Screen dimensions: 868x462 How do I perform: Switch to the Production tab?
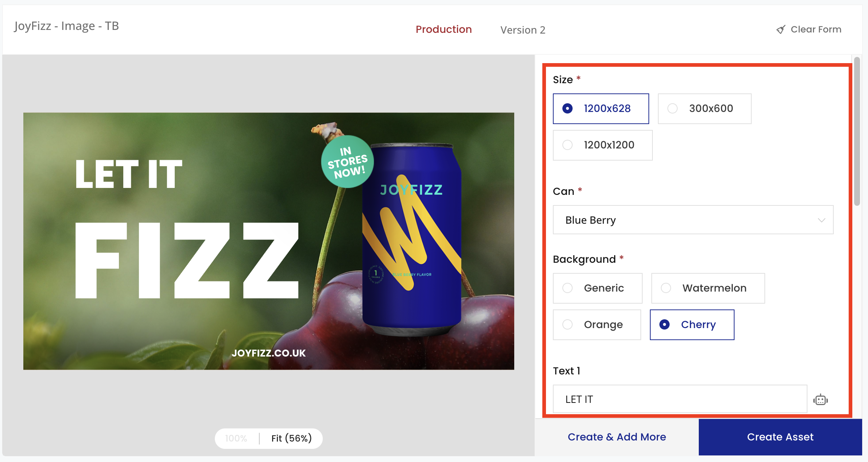point(443,30)
